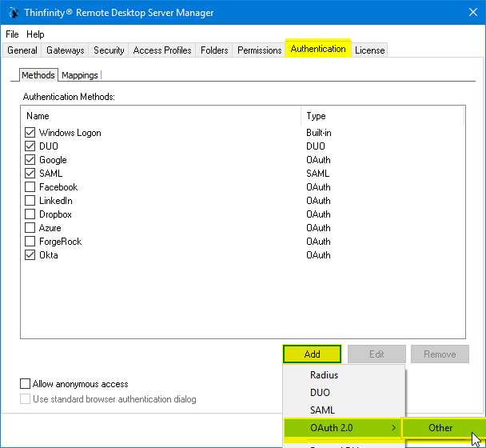
Task: Switch to the Gateways tab
Action: point(65,50)
